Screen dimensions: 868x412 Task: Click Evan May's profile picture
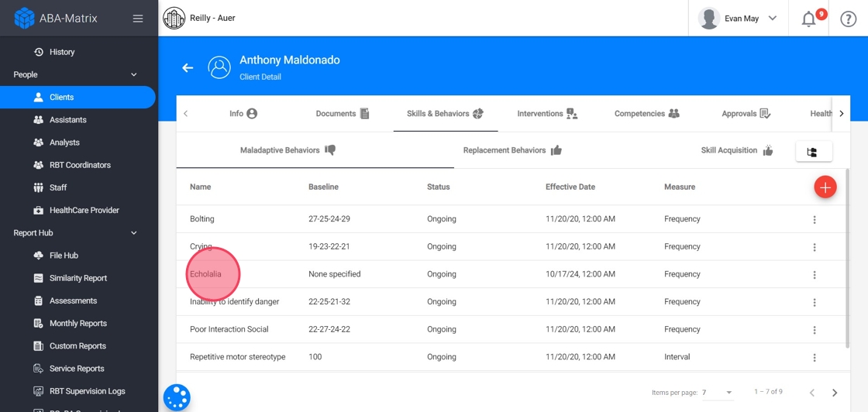point(708,19)
